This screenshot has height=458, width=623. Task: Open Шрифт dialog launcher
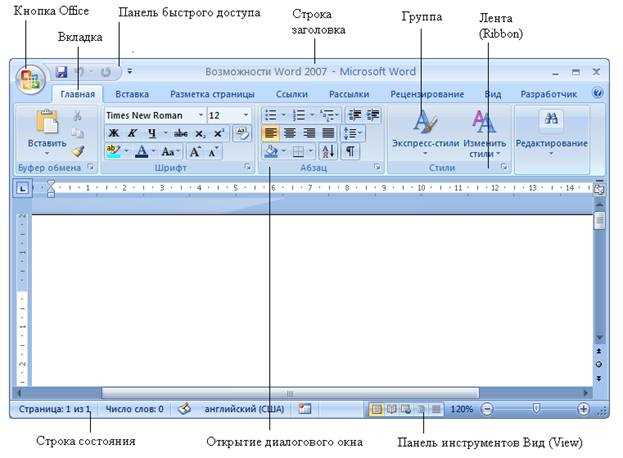pos(248,167)
